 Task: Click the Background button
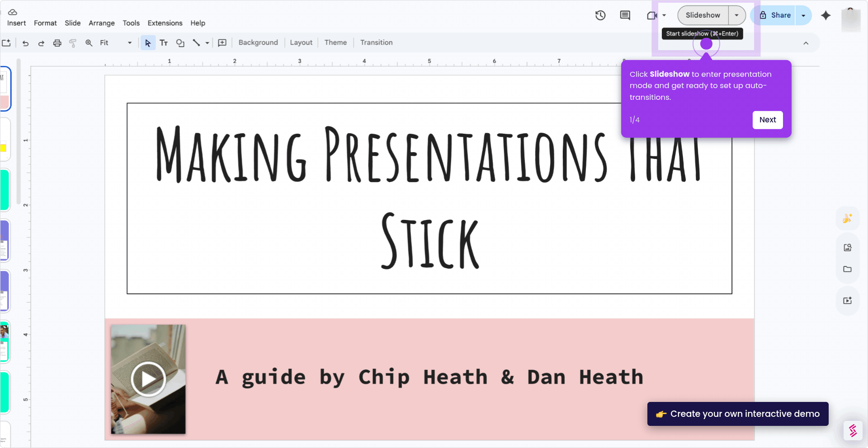(x=258, y=42)
